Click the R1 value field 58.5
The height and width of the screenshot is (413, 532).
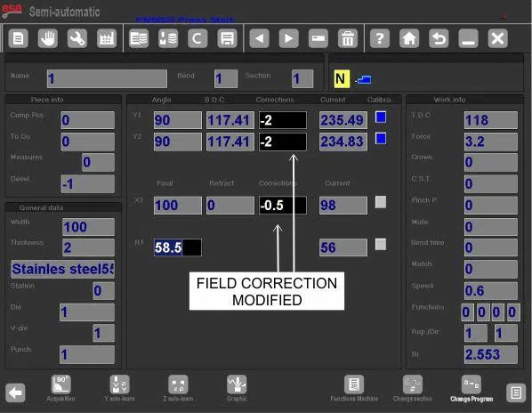tap(177, 247)
